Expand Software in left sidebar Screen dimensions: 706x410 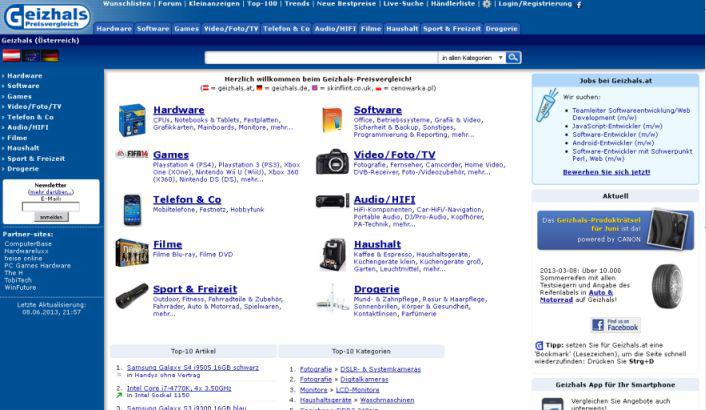(x=23, y=86)
